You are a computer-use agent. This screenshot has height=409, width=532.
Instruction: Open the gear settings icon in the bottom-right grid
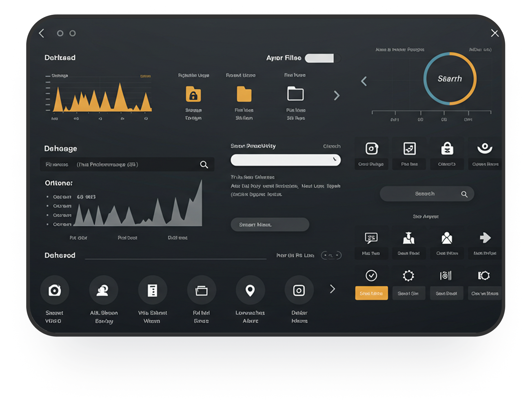pos(409,275)
